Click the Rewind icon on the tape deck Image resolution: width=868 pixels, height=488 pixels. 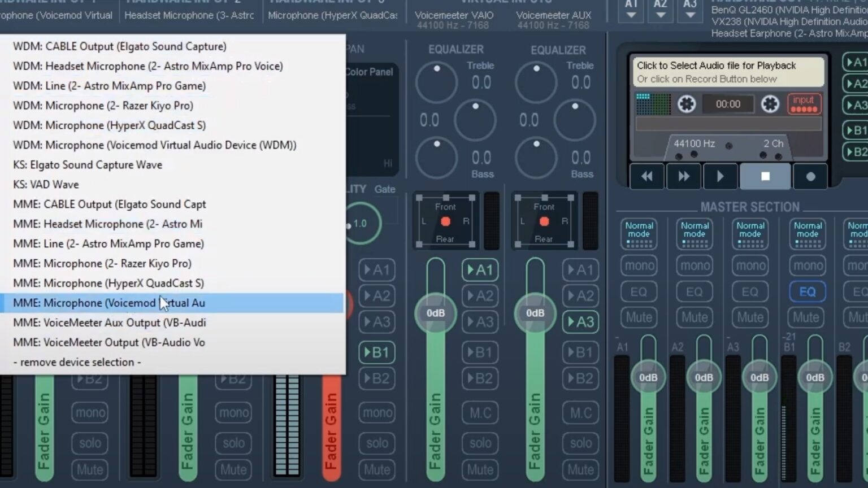[x=647, y=176]
